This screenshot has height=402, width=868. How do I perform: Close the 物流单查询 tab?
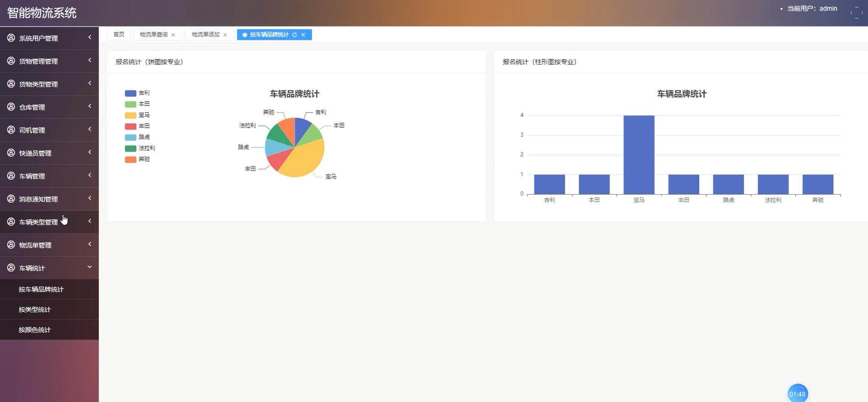pos(173,35)
